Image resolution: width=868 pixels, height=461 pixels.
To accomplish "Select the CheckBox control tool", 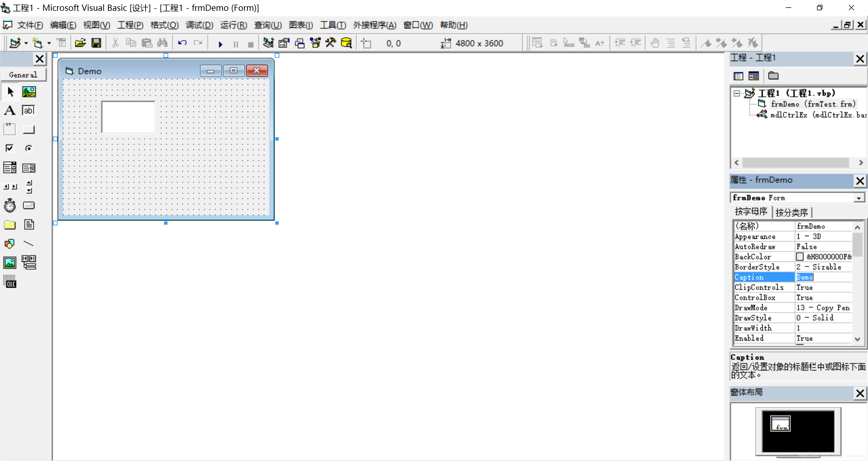I will [10, 148].
